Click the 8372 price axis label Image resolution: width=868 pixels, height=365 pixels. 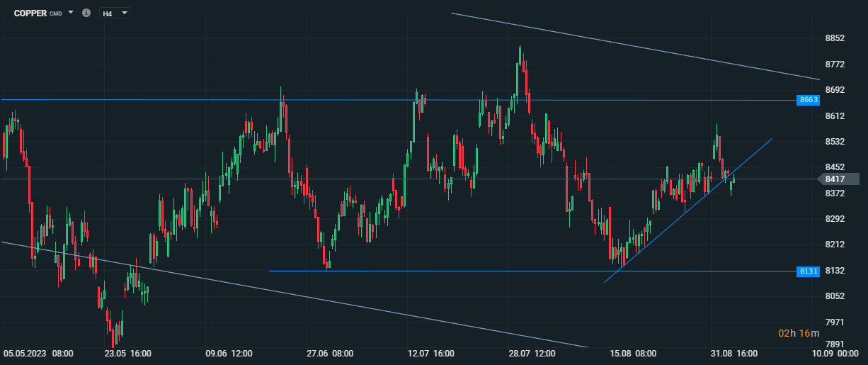tap(835, 193)
